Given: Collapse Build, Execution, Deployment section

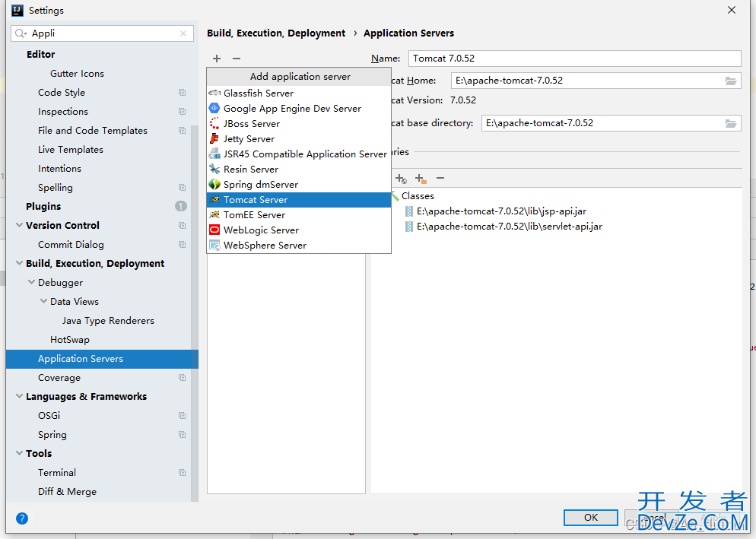Looking at the screenshot, I should coord(19,263).
